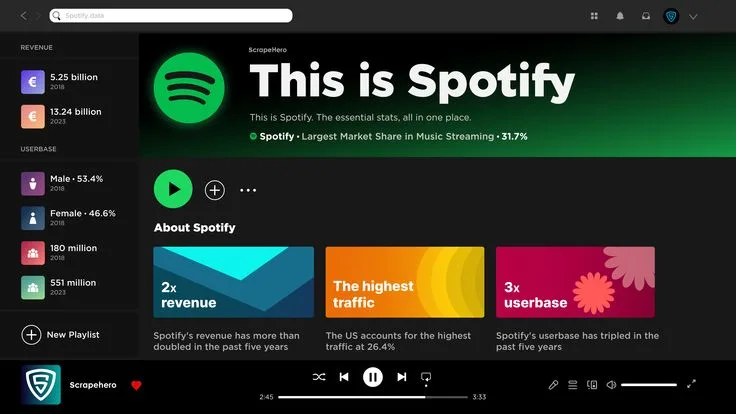736x414 pixels.
Task: Click the female figure icon
Action: click(33, 218)
